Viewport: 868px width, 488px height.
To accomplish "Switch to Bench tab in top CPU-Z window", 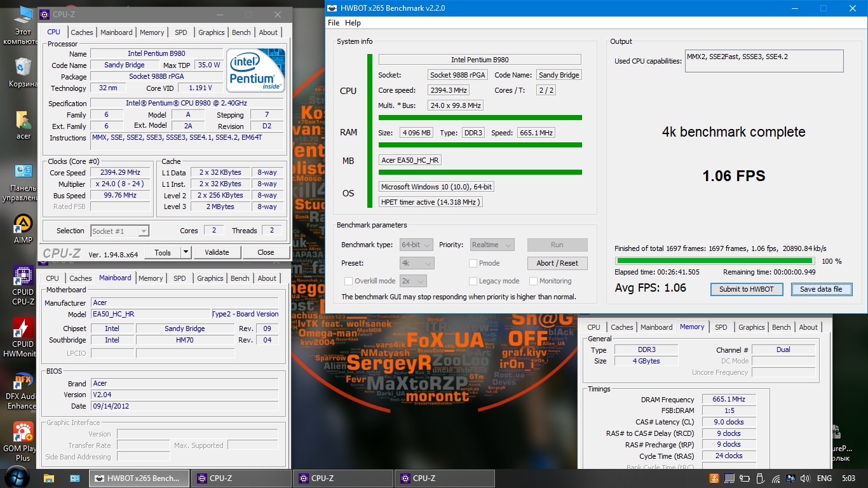I will coord(241,32).
